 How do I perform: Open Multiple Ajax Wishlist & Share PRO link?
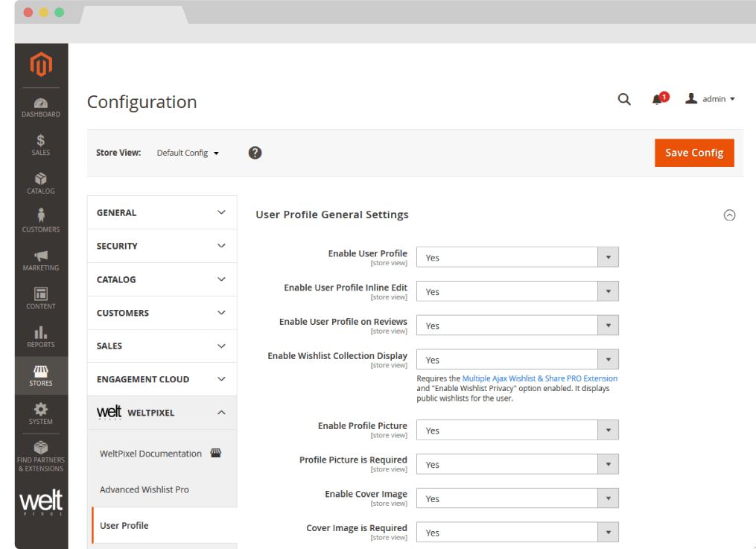coord(539,378)
